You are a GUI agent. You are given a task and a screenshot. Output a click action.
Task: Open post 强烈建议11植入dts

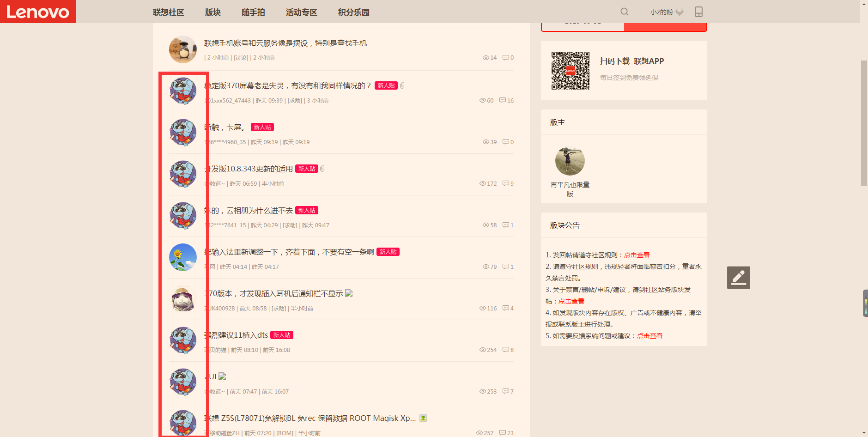(236, 335)
